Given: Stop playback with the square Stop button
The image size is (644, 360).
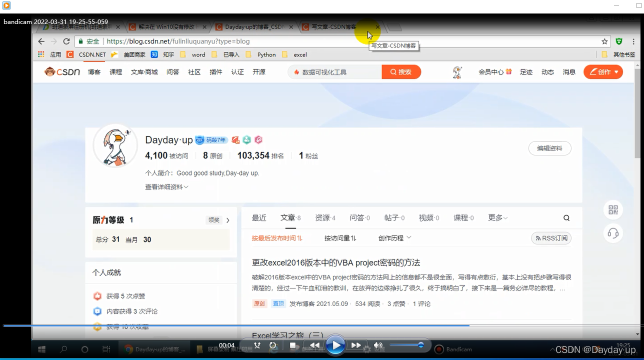Looking at the screenshot, I should pyautogui.click(x=293, y=345).
